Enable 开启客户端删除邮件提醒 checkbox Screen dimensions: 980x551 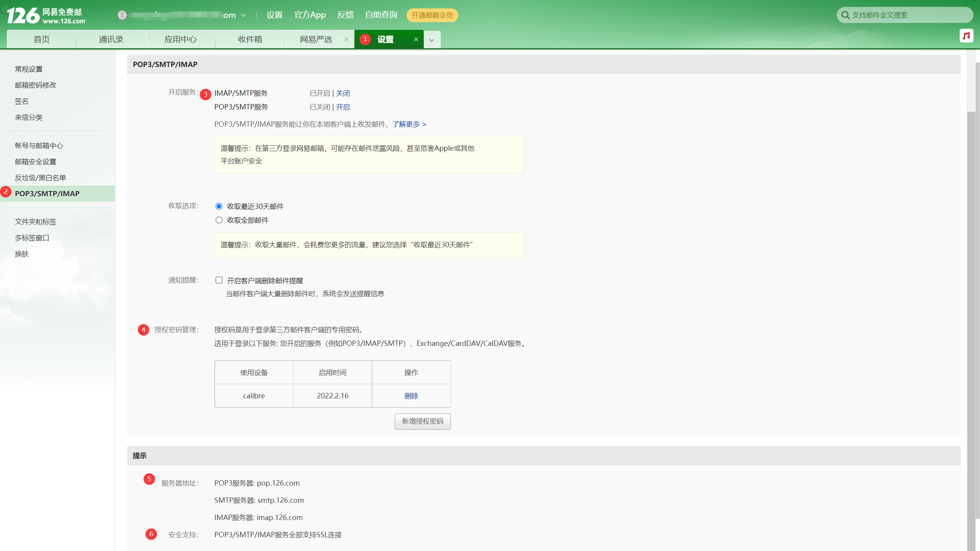(x=219, y=280)
